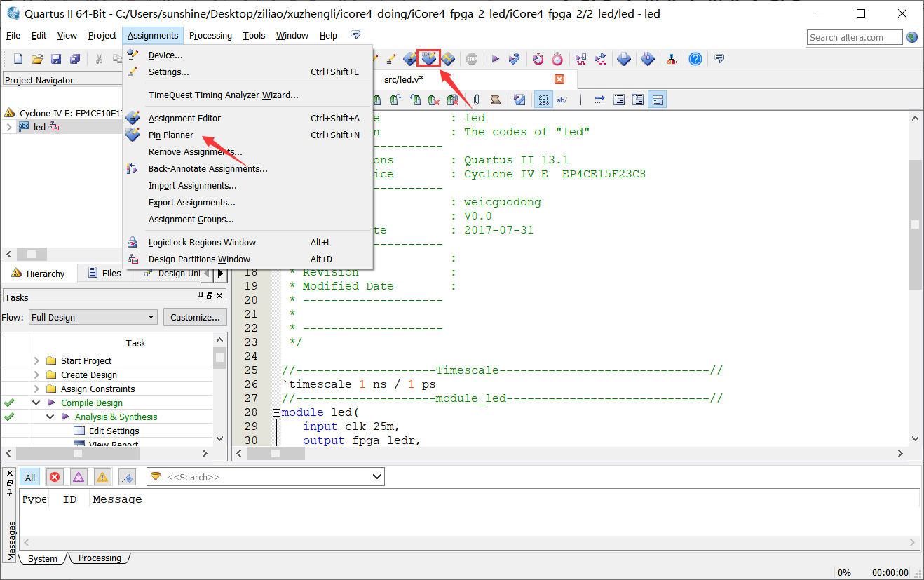Click the code editor vertical scrollbar thumb
Screen dimensions: 924x580
(915, 224)
